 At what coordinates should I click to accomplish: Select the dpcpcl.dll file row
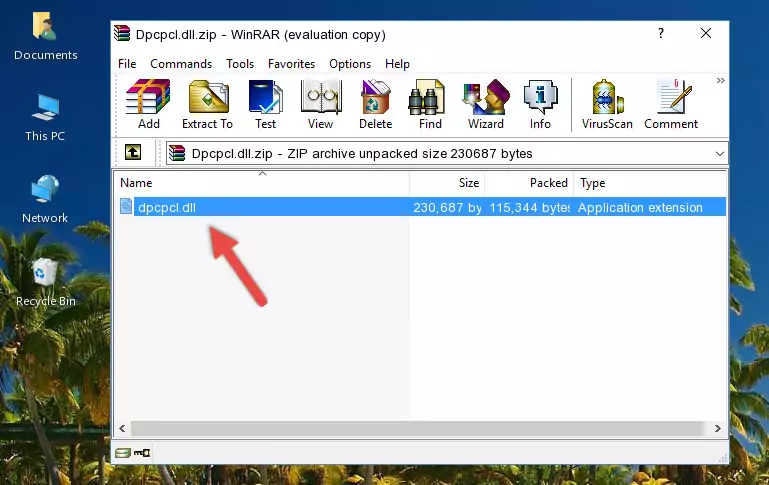click(x=422, y=207)
